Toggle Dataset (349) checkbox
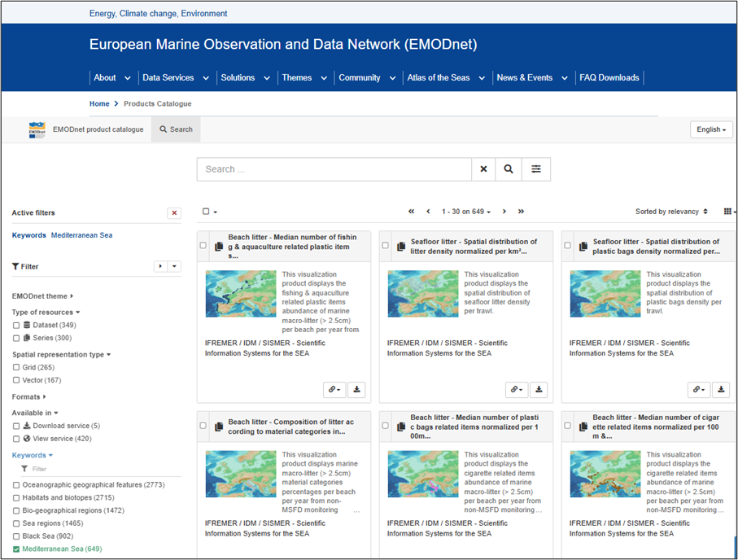 [16, 326]
